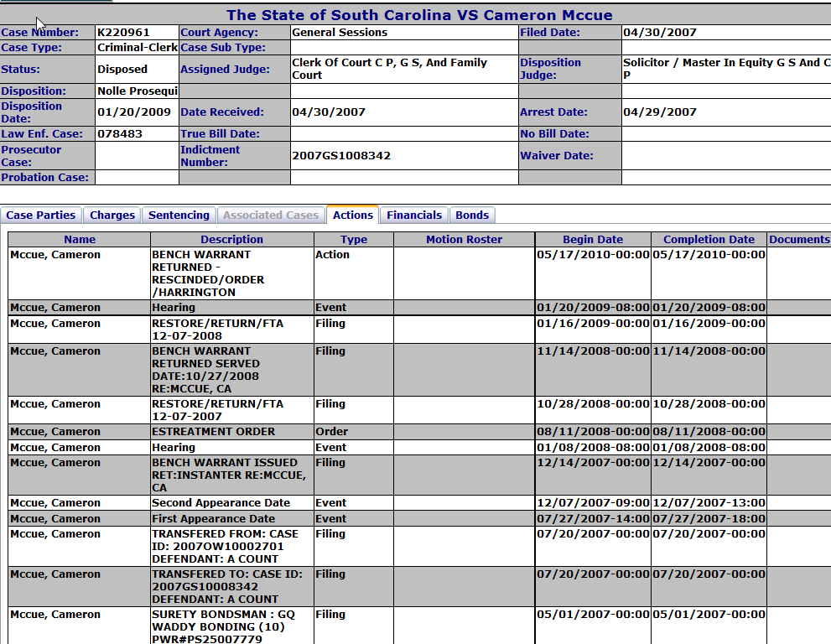Select the Filed Date value 04/30/2007
This screenshot has width=831, height=644.
coord(660,33)
